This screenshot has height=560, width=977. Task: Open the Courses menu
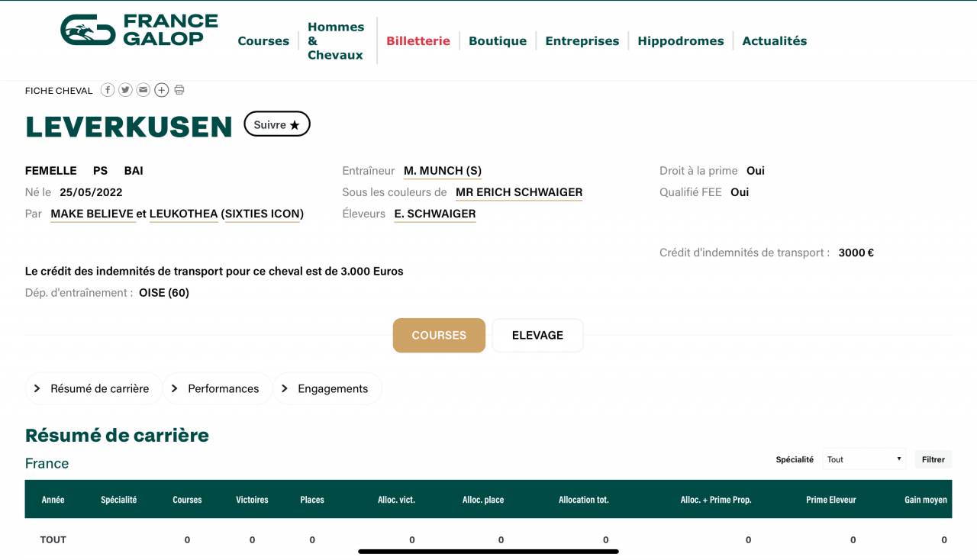click(263, 41)
